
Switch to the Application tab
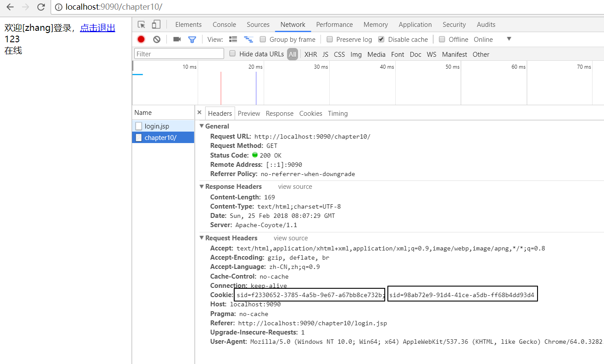tap(415, 25)
